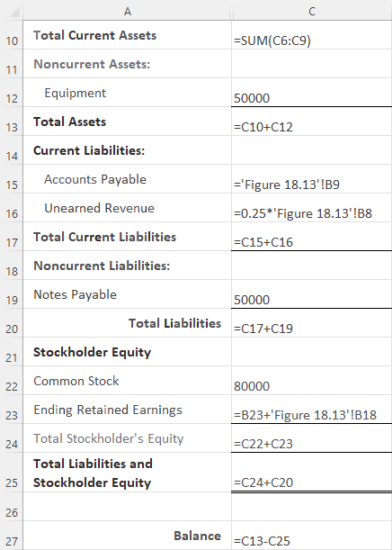Select the =C10+C12 formula cell
This screenshot has width=392, height=550.
(x=312, y=122)
